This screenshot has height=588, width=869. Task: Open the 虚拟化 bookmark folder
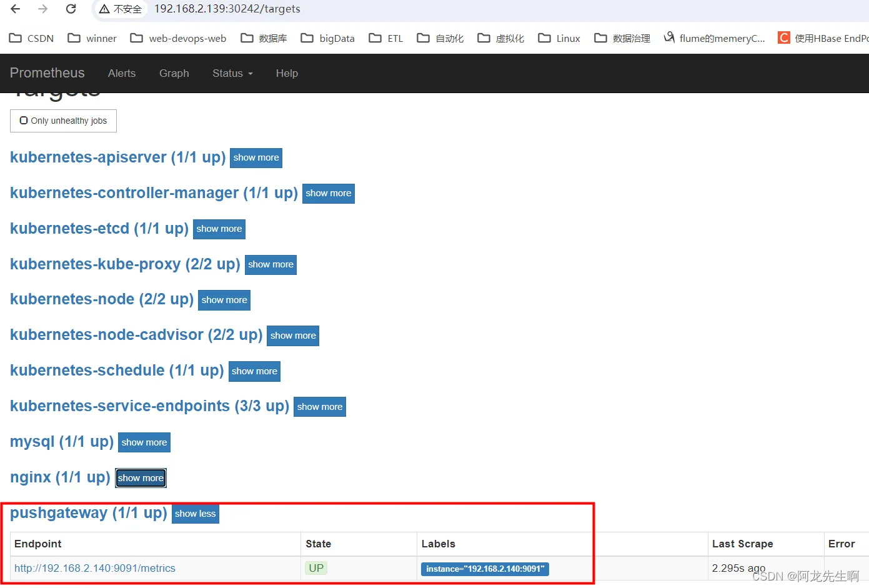click(501, 38)
